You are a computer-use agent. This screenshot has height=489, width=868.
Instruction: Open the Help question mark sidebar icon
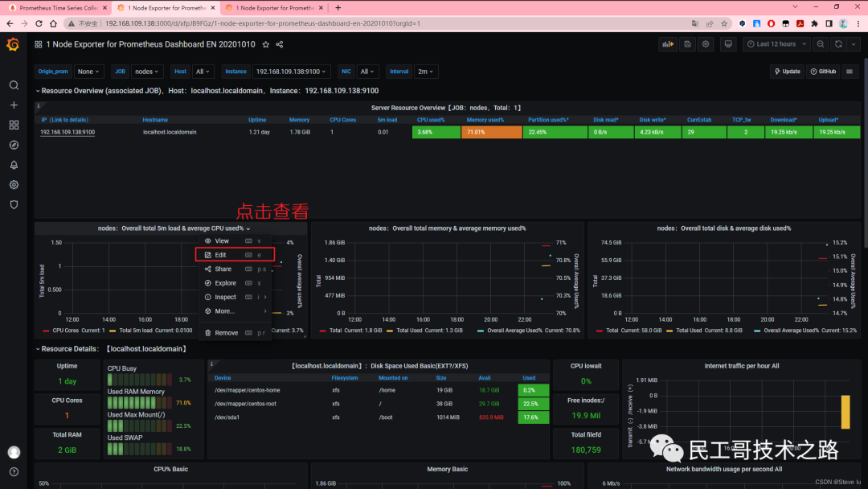click(14, 472)
